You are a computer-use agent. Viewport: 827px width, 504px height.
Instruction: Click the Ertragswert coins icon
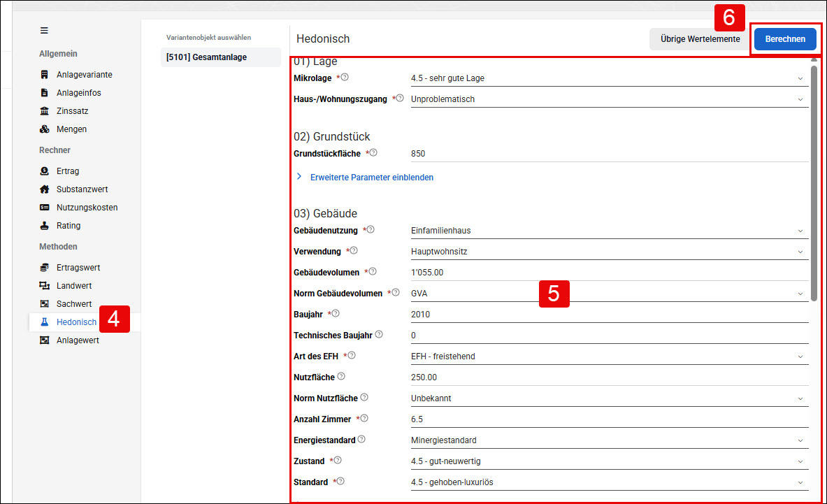pyautogui.click(x=44, y=267)
